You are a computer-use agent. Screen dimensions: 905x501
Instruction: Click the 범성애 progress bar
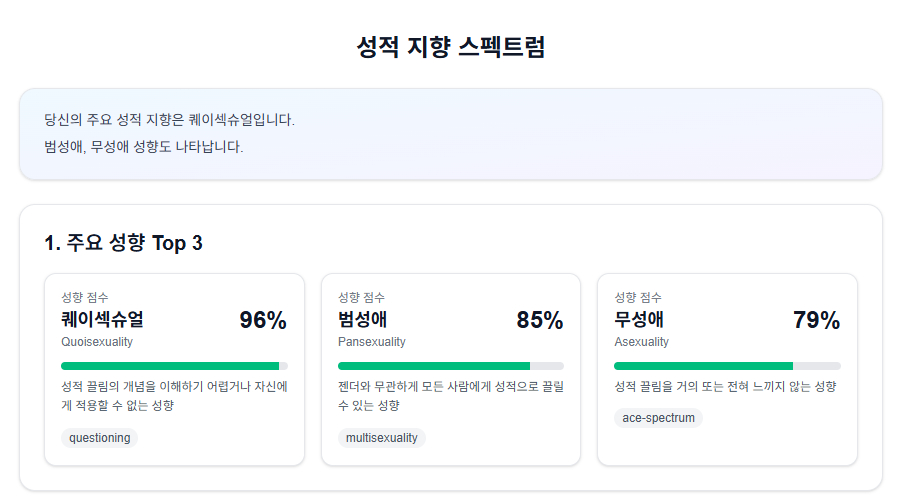click(x=451, y=366)
